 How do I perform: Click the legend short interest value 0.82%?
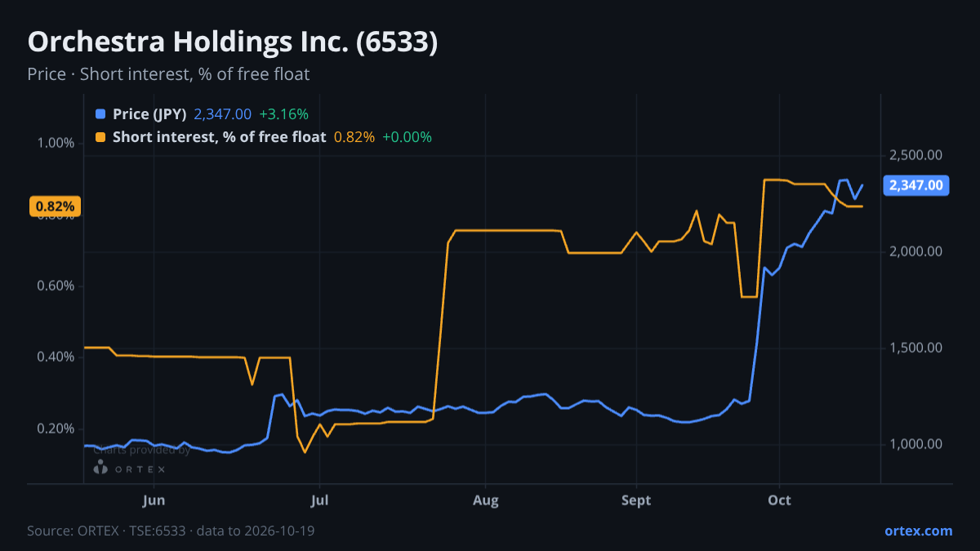pyautogui.click(x=354, y=137)
